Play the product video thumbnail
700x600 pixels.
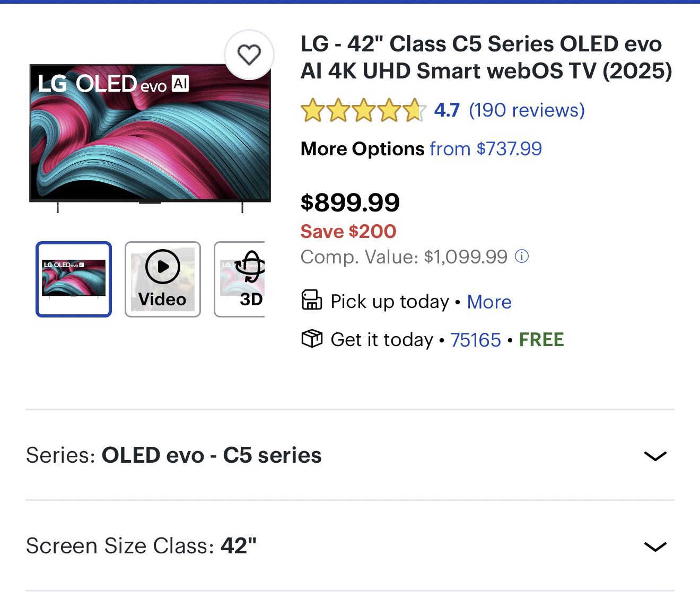tap(162, 279)
